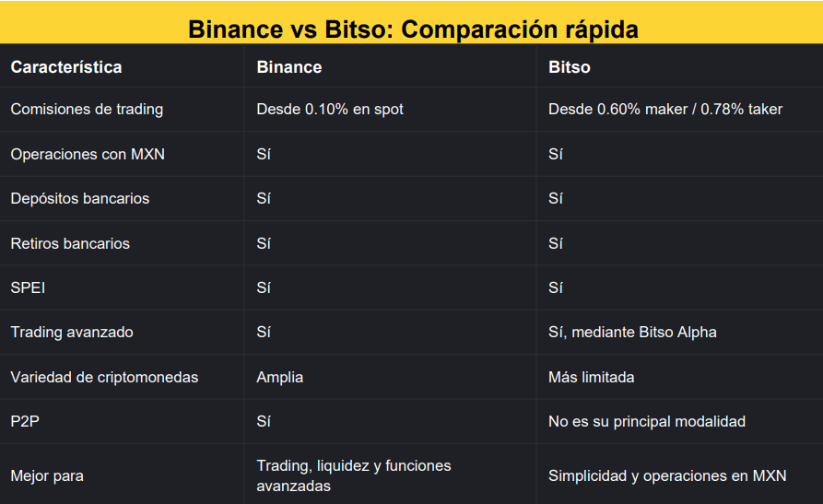Click the Desde 0.10% en spot cell
Viewport: 823px width, 504px height.
(330, 110)
